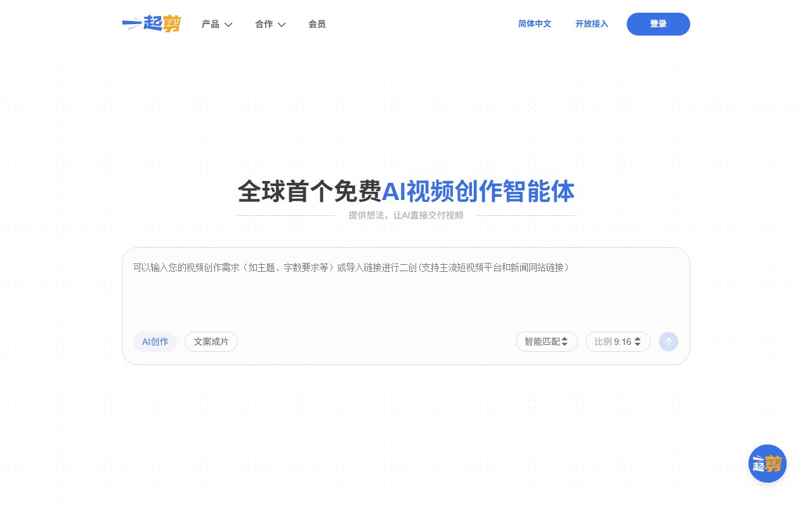
Task: Open the 简体中文 language selector
Action: pos(534,24)
